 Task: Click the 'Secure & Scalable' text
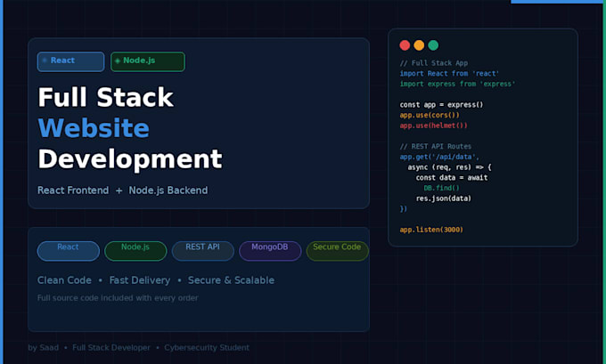click(x=231, y=280)
